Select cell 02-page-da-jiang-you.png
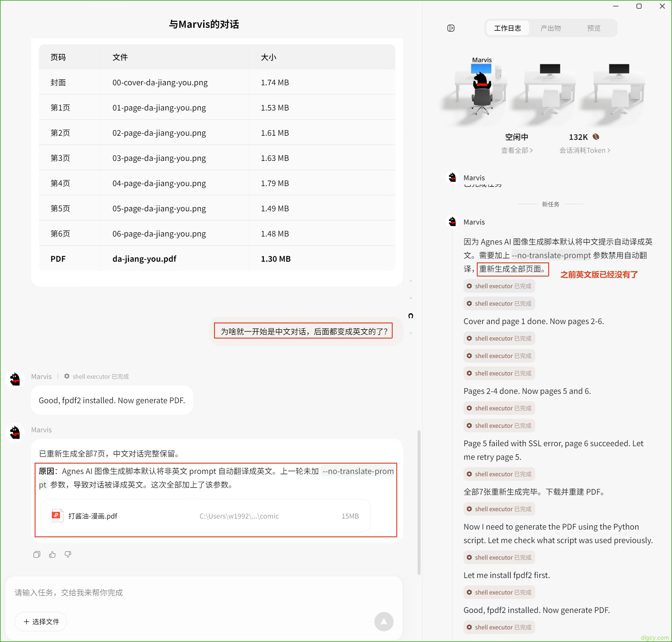672x642 pixels. [x=175, y=133]
